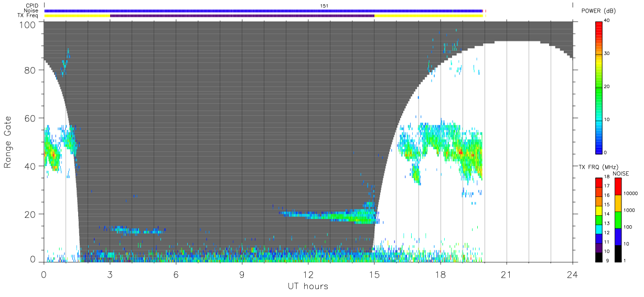Pick the yellow 14-15 MHz TX FRQ swatch
The width and height of the screenshot is (644, 297).
[598, 210]
